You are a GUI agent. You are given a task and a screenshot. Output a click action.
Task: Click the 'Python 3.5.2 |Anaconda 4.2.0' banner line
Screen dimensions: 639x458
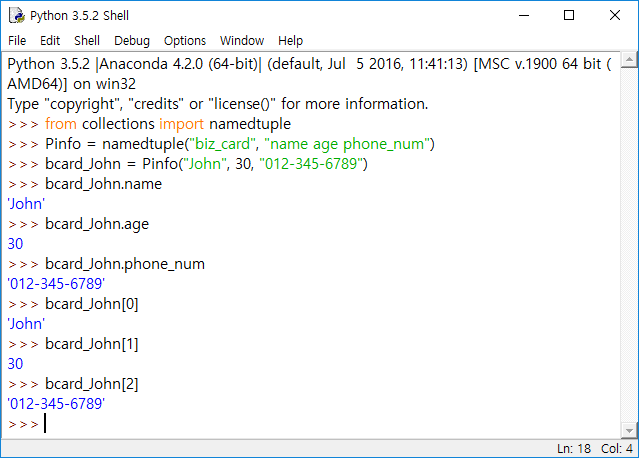[309, 64]
